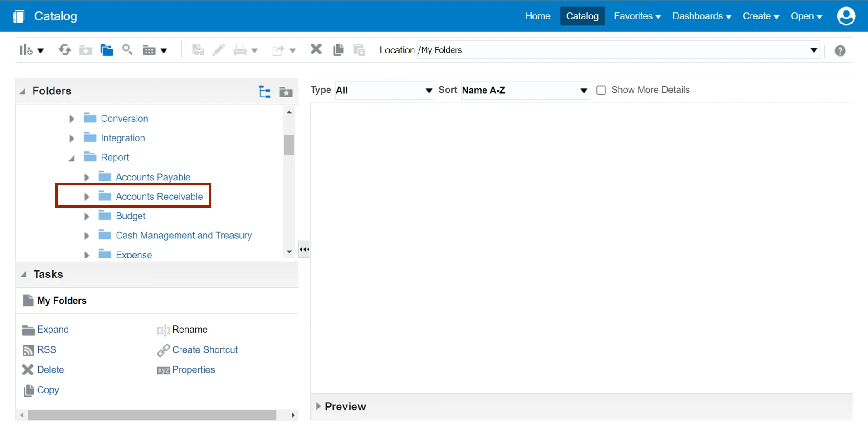Click the Copy icon in toolbar
The image size is (868, 432).
pyautogui.click(x=338, y=49)
